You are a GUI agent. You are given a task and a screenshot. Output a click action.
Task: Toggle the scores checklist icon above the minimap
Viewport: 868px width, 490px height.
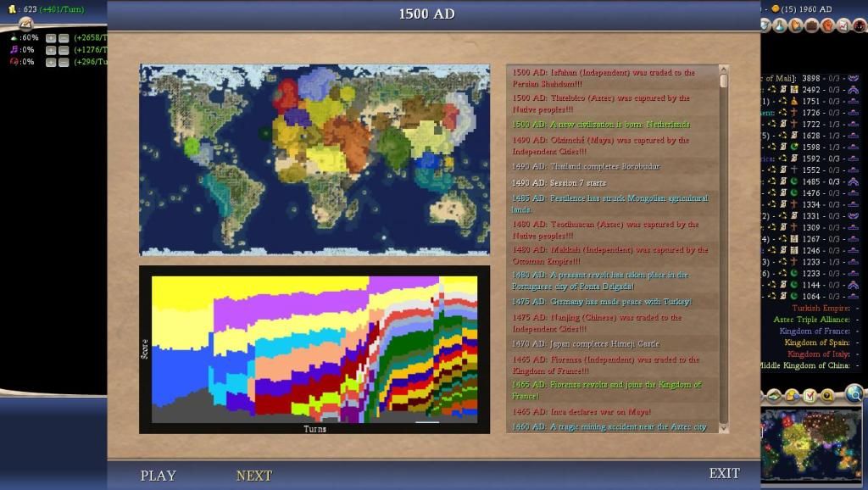pos(810,395)
